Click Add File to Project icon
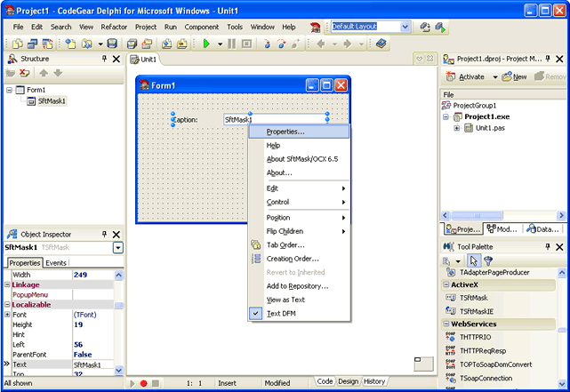The image size is (570, 392). (x=166, y=44)
